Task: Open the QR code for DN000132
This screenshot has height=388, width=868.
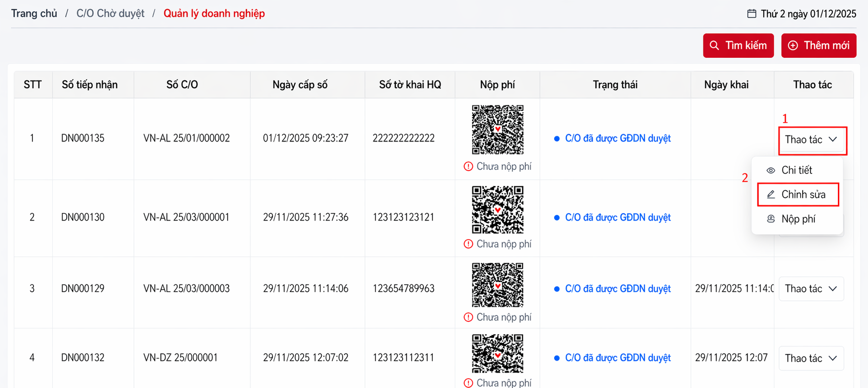Action: 498,354
